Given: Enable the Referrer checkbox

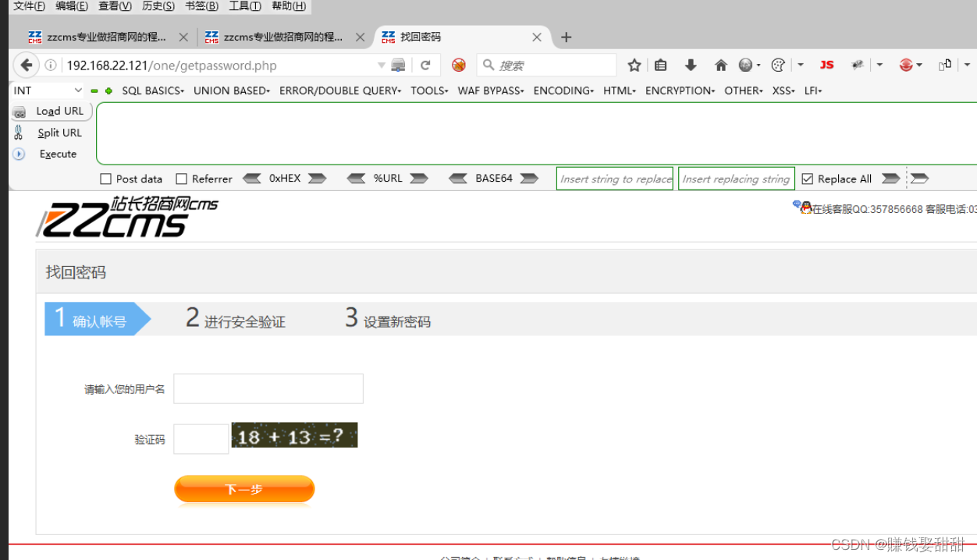Looking at the screenshot, I should (x=182, y=179).
